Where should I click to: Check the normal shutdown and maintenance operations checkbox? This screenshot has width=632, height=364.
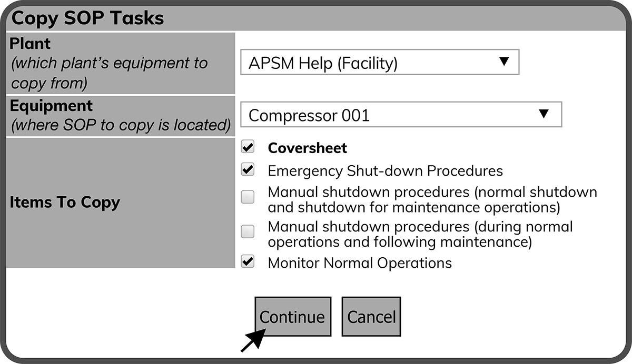tap(248, 197)
